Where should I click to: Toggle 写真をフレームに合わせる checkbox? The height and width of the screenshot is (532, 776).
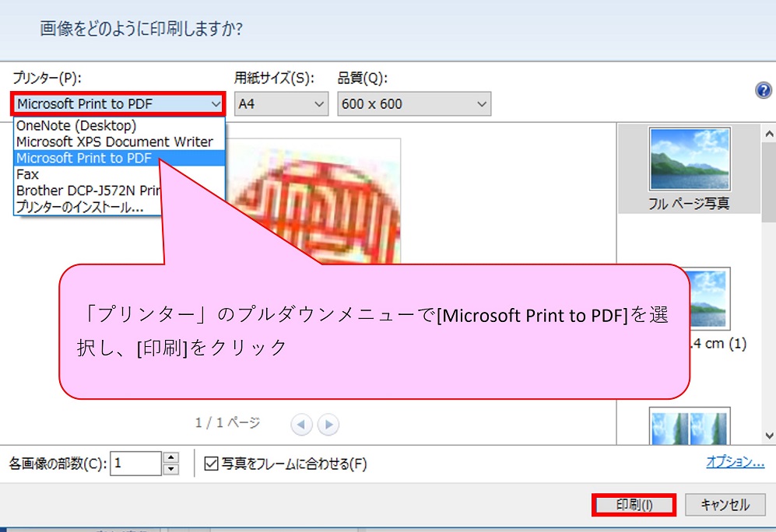coord(211,464)
